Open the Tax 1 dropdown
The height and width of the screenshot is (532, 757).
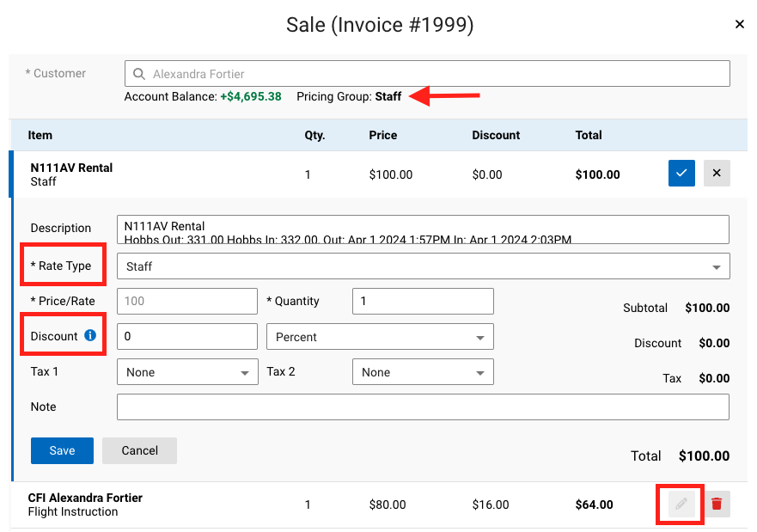pos(187,372)
